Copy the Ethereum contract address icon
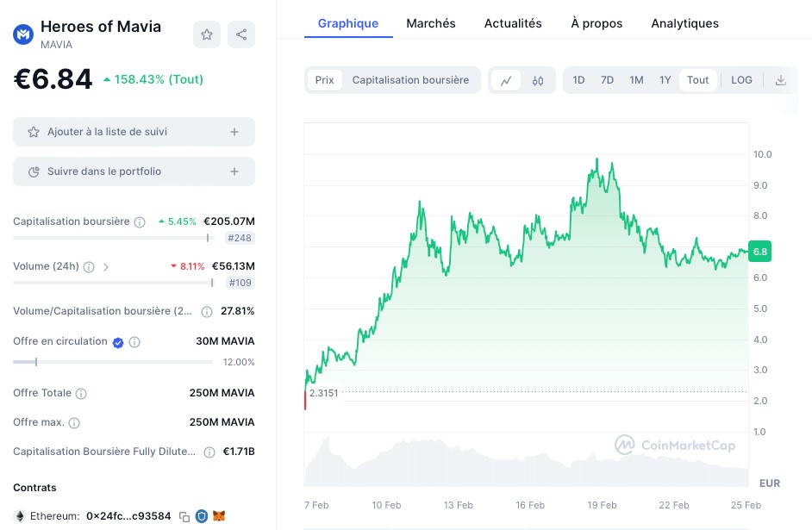Screen dimensions: 812x530 tap(184, 515)
